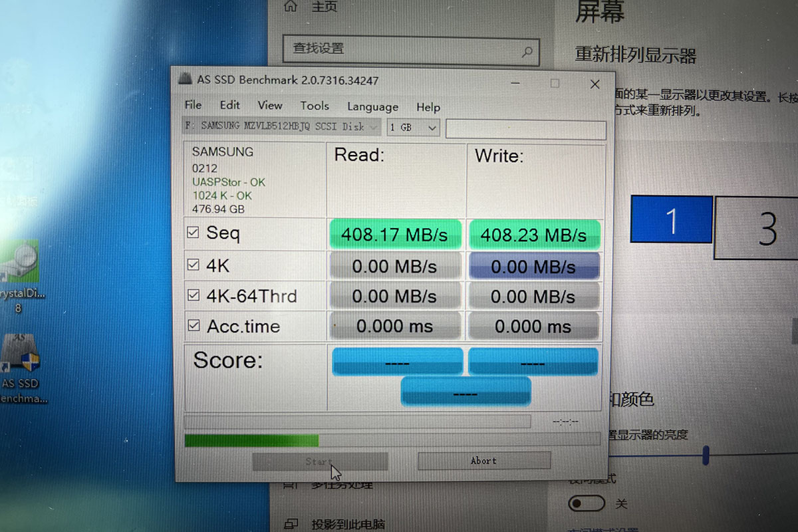Click the Seq write result 408.23 MB/s

coord(534,235)
